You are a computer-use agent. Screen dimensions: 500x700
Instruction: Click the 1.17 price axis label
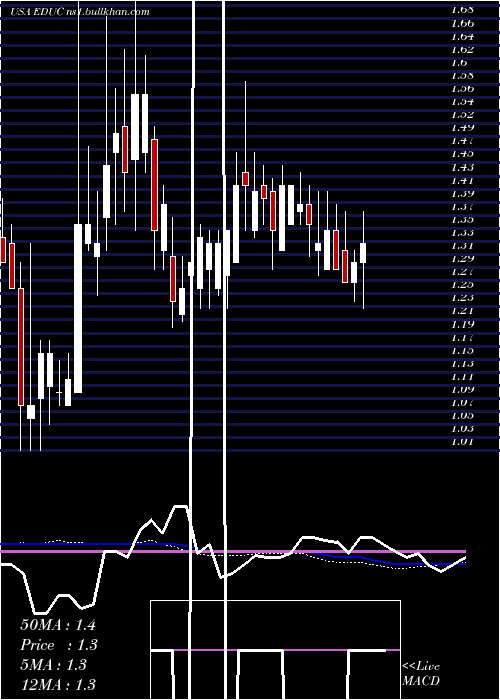(x=464, y=337)
